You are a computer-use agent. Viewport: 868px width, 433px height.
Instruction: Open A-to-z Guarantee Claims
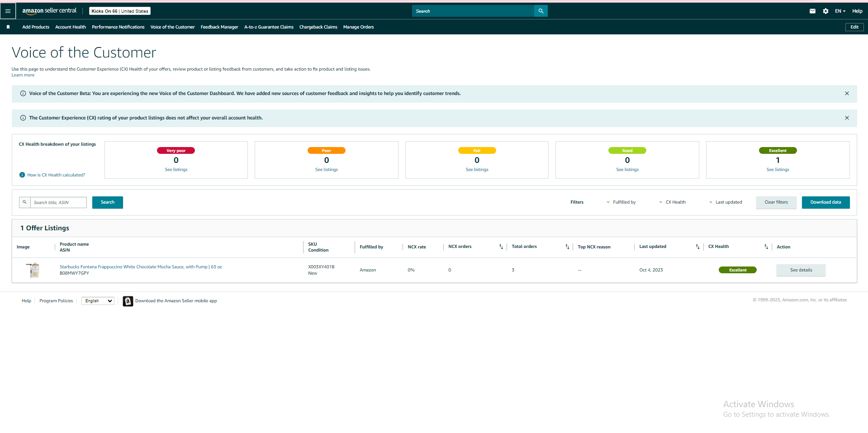[269, 27]
